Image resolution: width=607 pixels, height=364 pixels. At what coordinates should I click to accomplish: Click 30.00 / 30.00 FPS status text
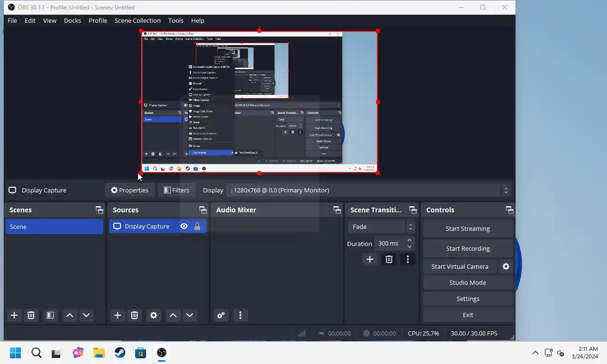pyautogui.click(x=474, y=333)
